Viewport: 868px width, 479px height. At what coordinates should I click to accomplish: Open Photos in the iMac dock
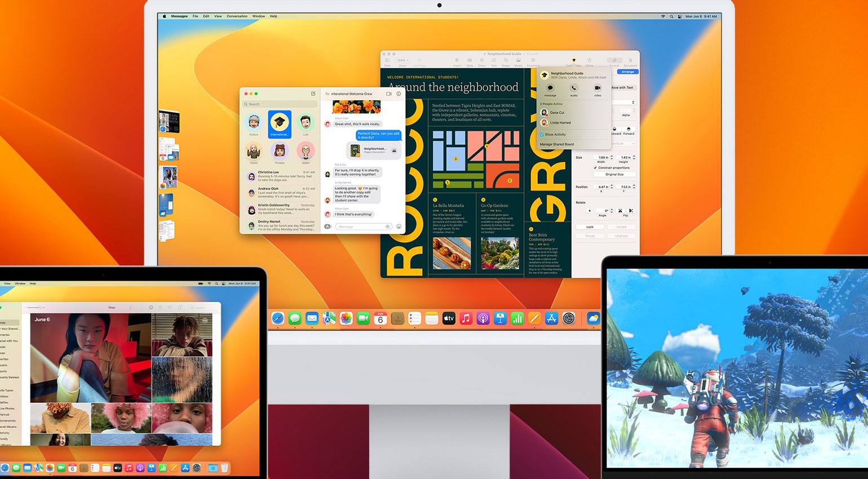pyautogui.click(x=346, y=318)
